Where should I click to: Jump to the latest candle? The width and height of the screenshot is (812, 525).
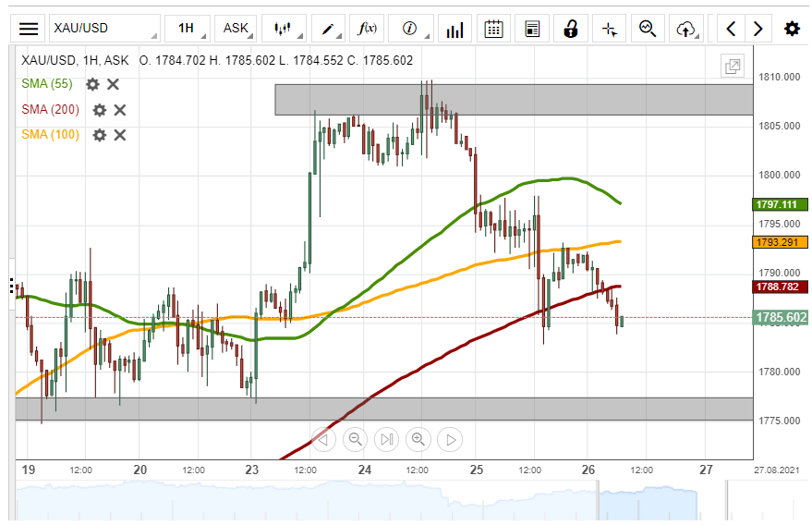point(450,439)
